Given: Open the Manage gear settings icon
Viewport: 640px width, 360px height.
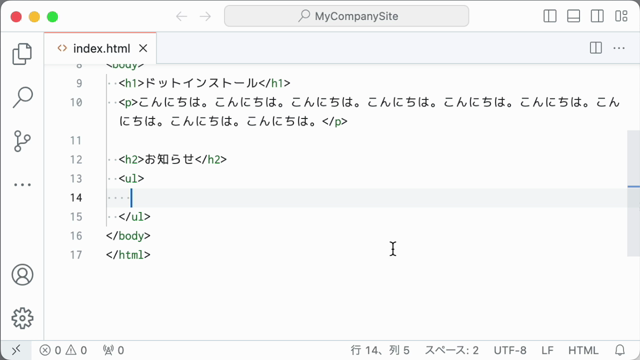Looking at the screenshot, I should (22, 318).
